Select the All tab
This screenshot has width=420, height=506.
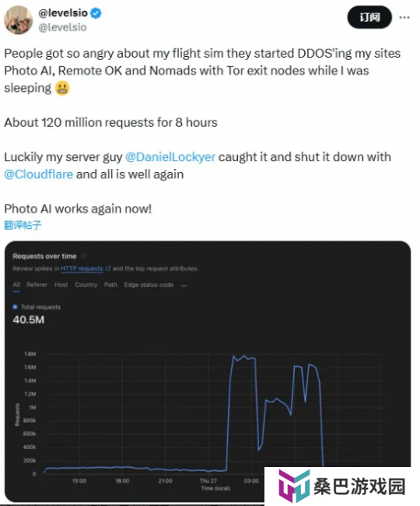(x=16, y=285)
